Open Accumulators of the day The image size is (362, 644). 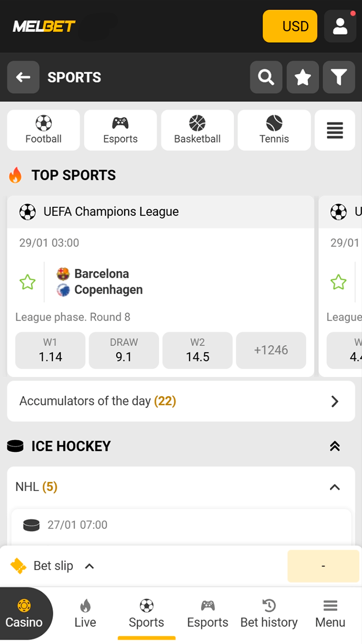coord(181,401)
